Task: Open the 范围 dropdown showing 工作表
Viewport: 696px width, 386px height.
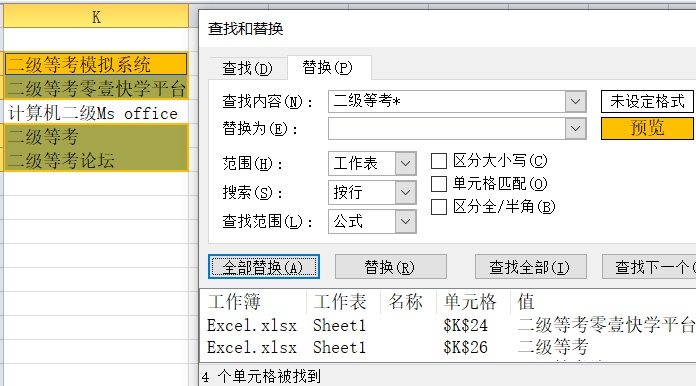Action: [372, 163]
